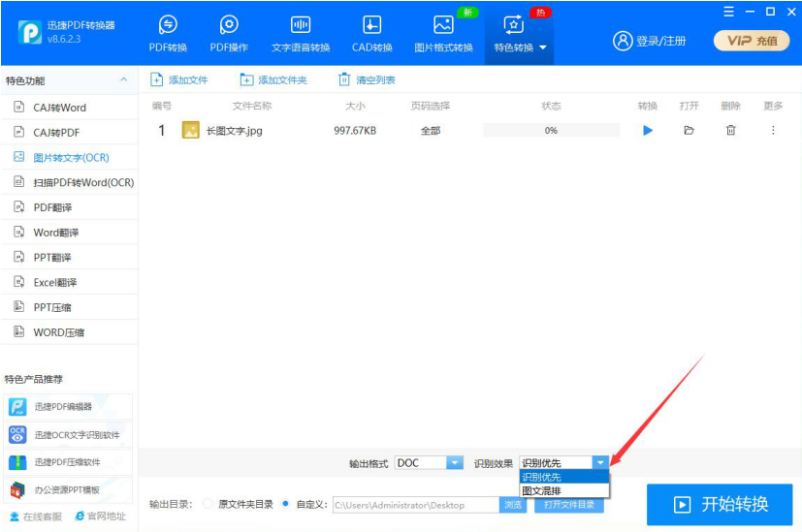Switch to 文字语音转换 tab
Image resolution: width=802 pixels, height=532 pixels.
point(301,34)
